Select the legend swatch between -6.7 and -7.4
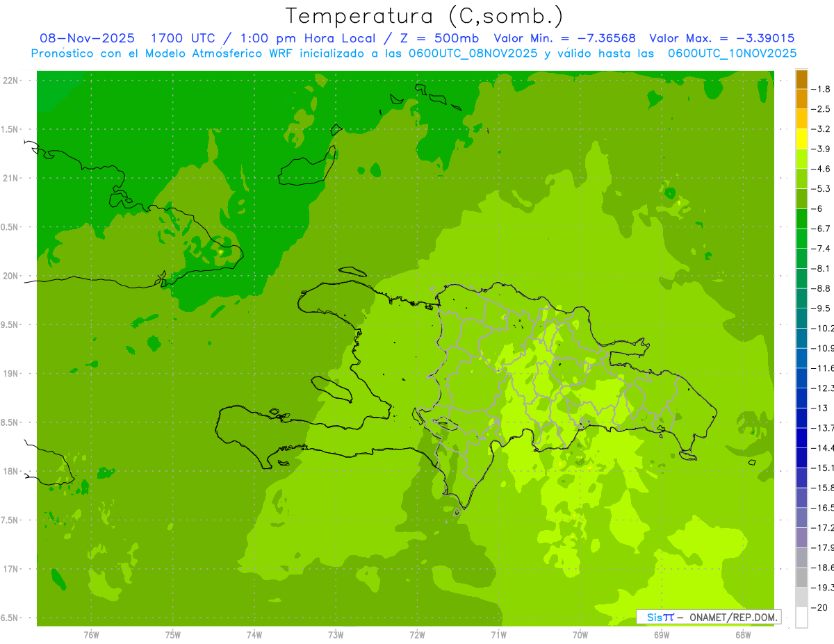Image resolution: width=834 pixels, height=644 pixels. pyautogui.click(x=801, y=239)
